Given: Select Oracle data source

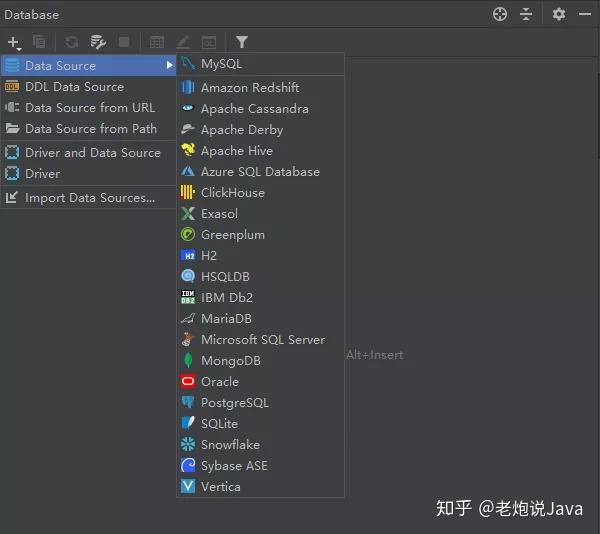Looking at the screenshot, I should 260,382.
